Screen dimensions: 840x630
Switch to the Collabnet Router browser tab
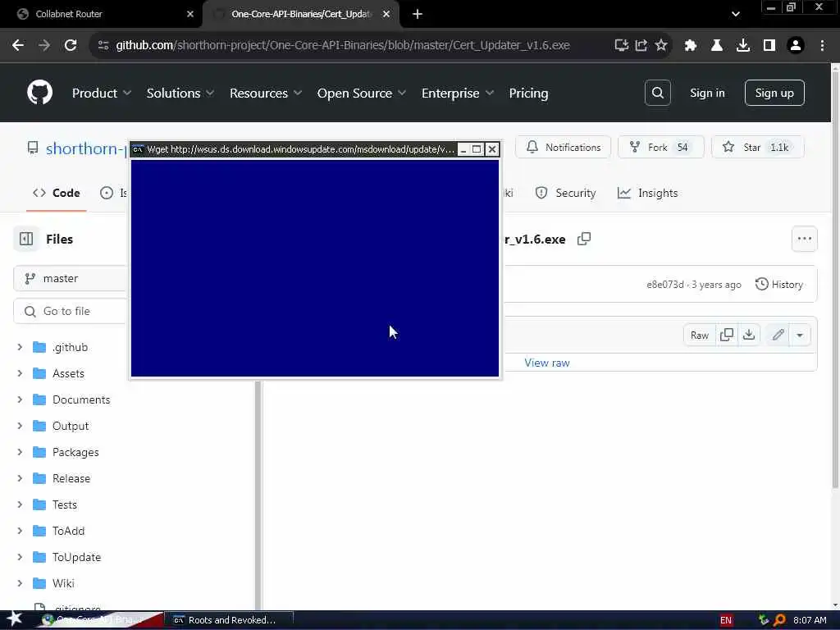(101, 14)
